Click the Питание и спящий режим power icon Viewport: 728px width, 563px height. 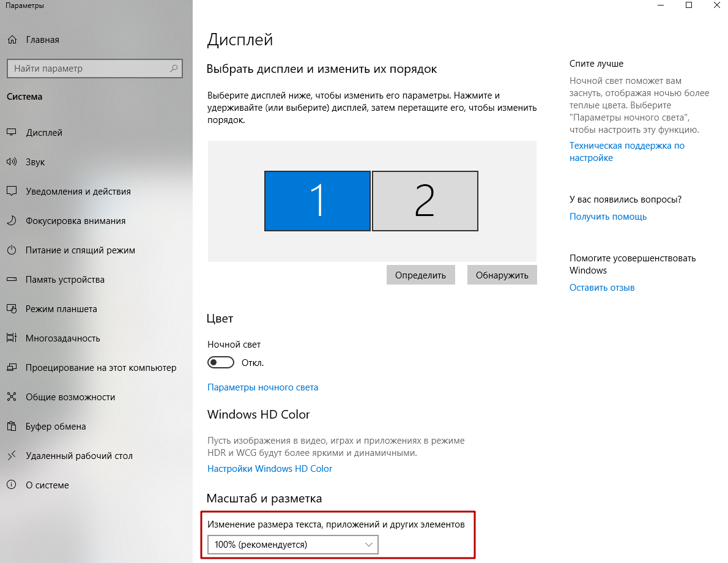(12, 250)
